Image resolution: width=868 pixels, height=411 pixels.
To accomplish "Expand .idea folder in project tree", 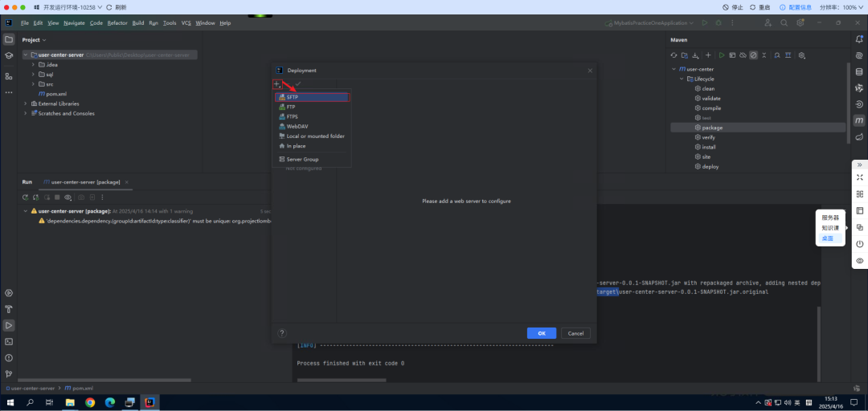I will tap(33, 65).
